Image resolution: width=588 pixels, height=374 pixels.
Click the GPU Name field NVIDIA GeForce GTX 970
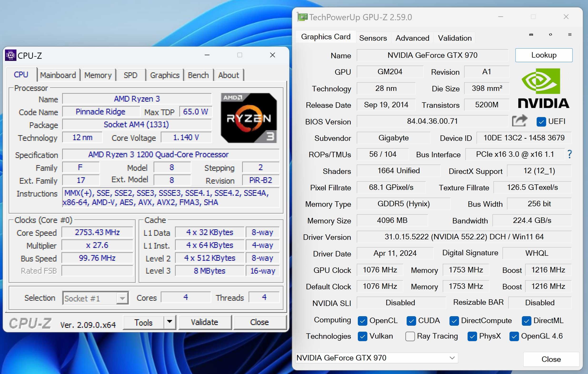point(432,55)
